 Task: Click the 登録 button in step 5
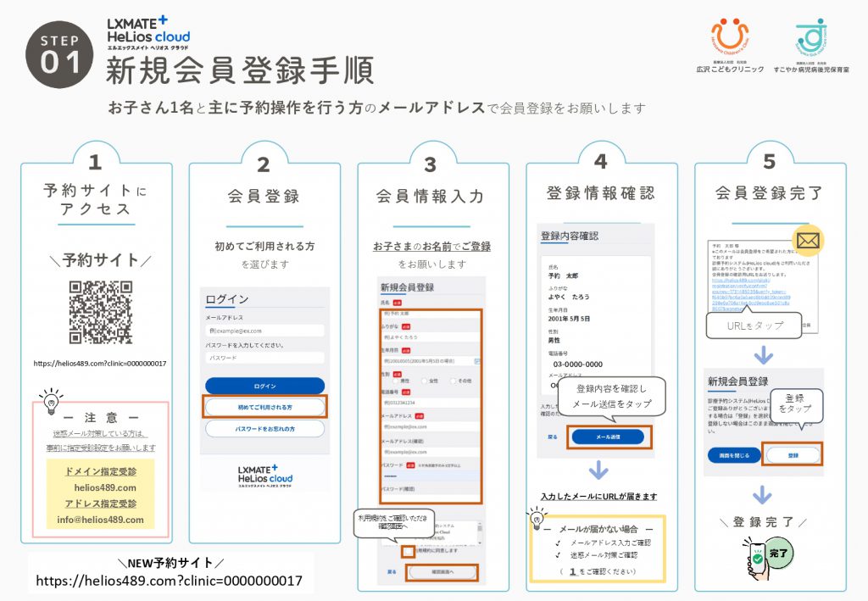793,455
